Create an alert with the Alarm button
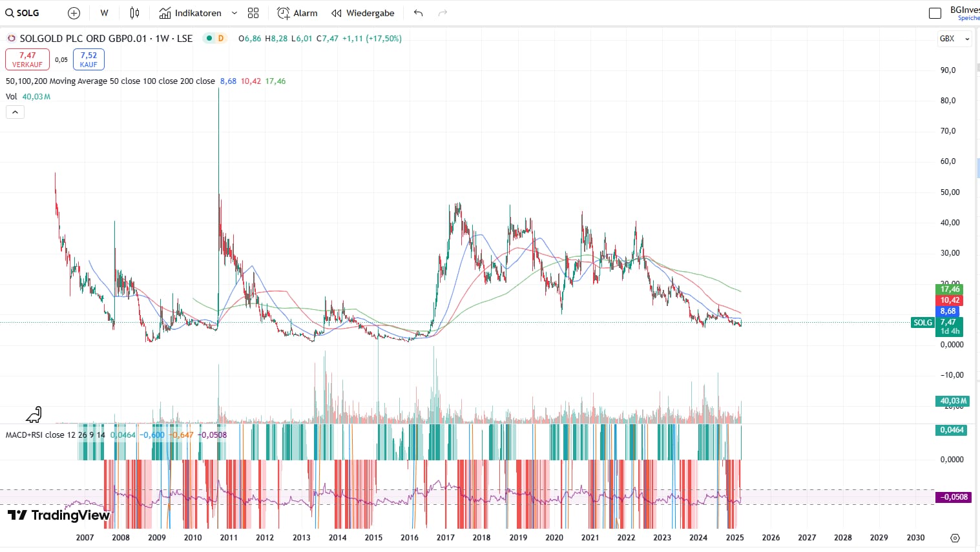The width and height of the screenshot is (980, 552). click(297, 13)
